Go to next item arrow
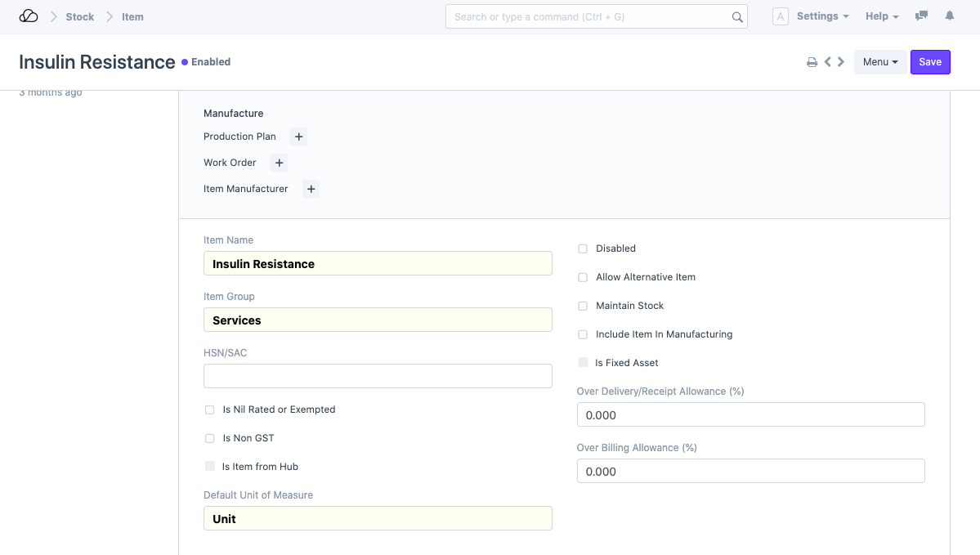980x555 pixels. 841,62
